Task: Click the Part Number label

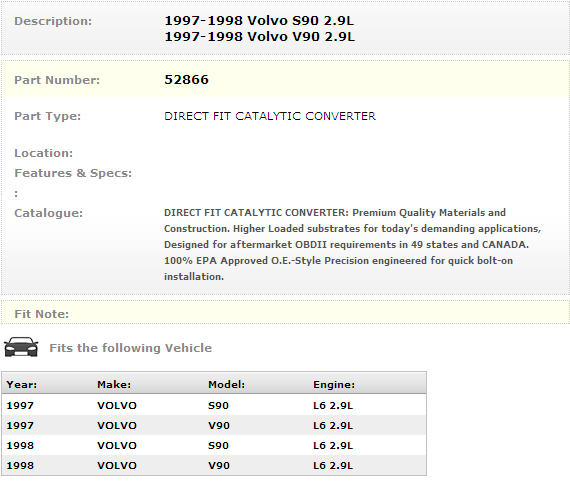Action: [57, 80]
